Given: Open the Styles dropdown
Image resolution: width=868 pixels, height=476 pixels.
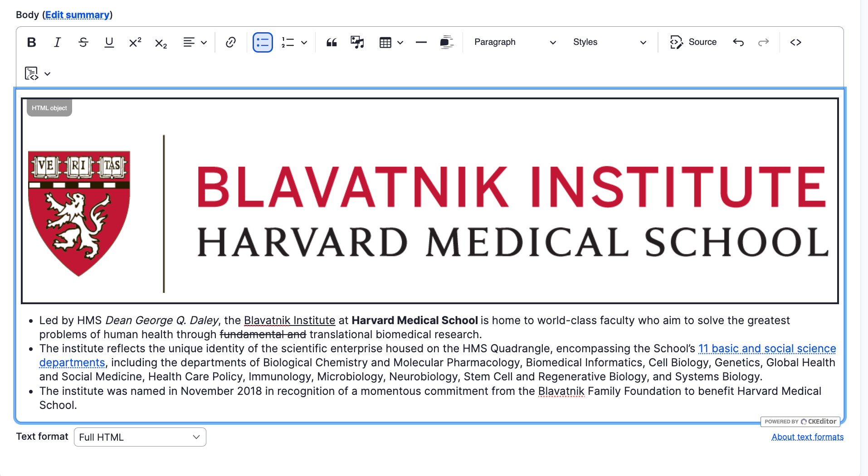Looking at the screenshot, I should (609, 42).
